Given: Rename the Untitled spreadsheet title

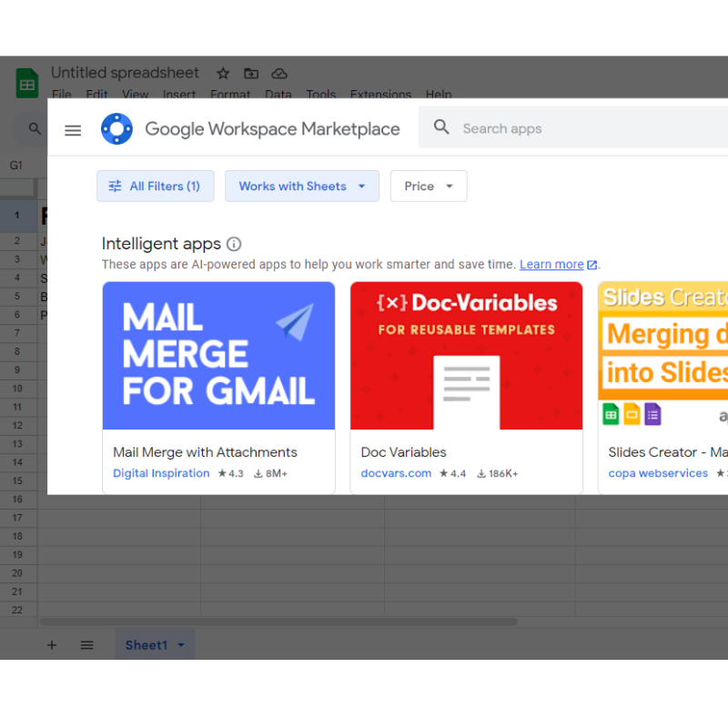Looking at the screenshot, I should 125,73.
